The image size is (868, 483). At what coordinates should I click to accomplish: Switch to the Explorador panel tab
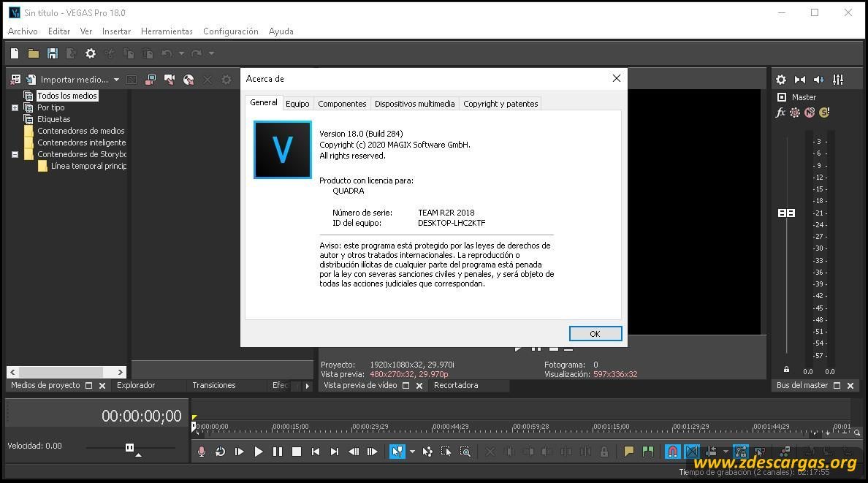[136, 386]
